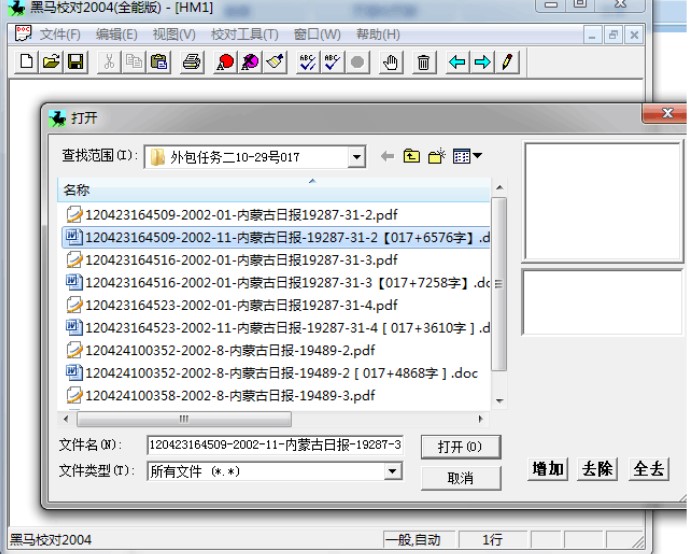Select the brush cleanup toolbar icon
This screenshot has width=691, height=554.
tap(275, 62)
